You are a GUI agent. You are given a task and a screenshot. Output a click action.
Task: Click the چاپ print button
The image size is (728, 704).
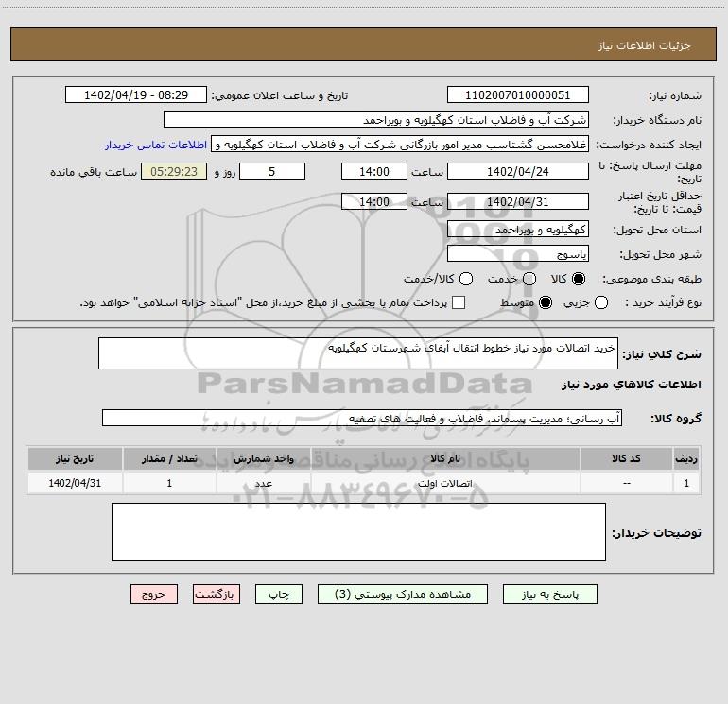(x=279, y=594)
